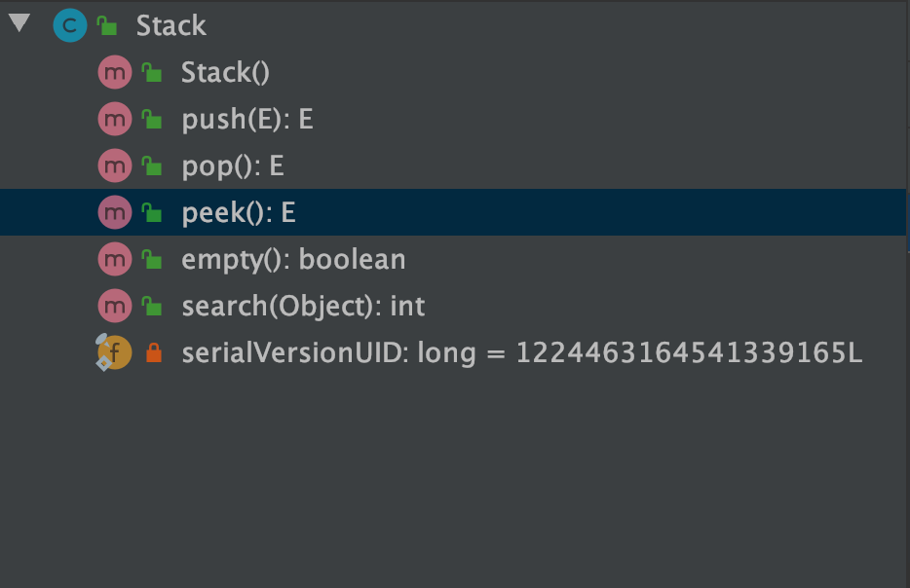Click the method icon beside push(E)
This screenshot has width=910, height=588.
(114, 119)
